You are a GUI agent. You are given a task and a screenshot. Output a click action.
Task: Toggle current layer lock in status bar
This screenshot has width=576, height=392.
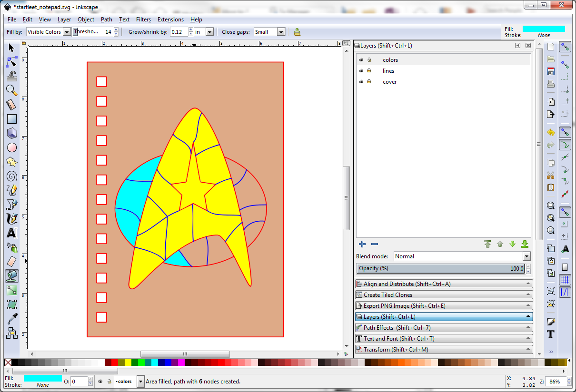pyautogui.click(x=109, y=381)
